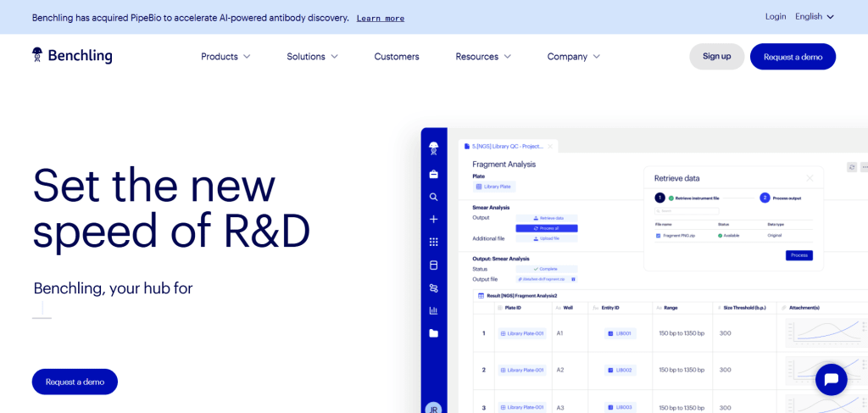
Task: Click the Available status in file list
Action: pos(728,236)
